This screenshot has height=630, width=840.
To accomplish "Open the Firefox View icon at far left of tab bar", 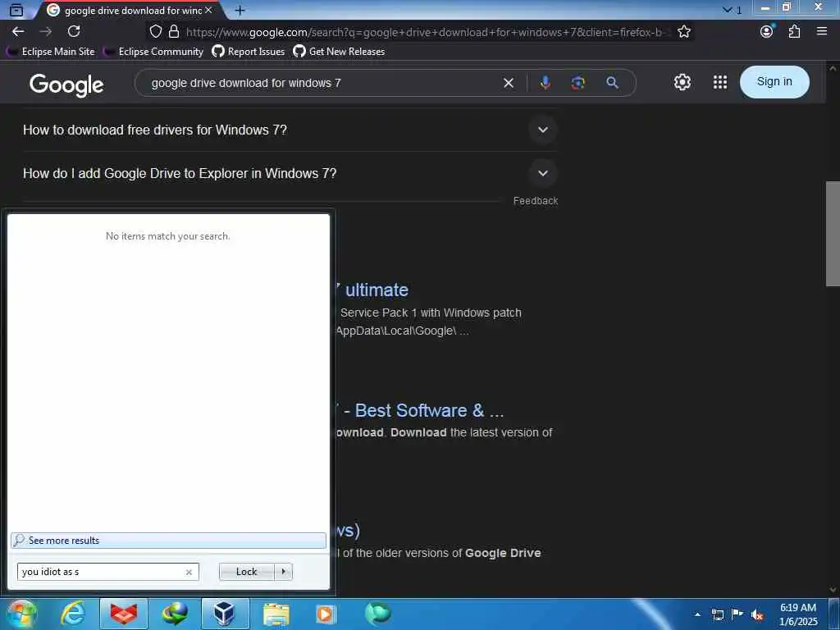I will (x=16, y=10).
